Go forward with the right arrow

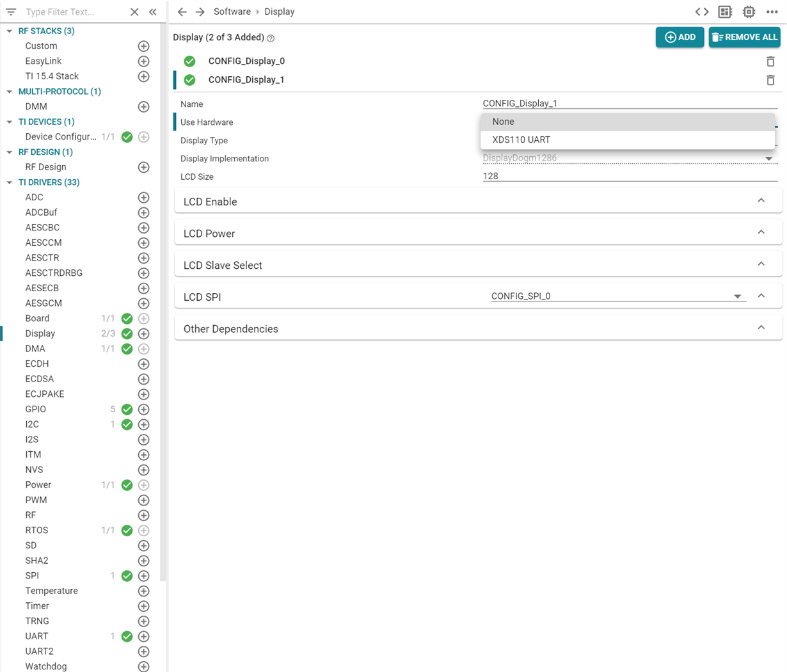click(x=200, y=12)
